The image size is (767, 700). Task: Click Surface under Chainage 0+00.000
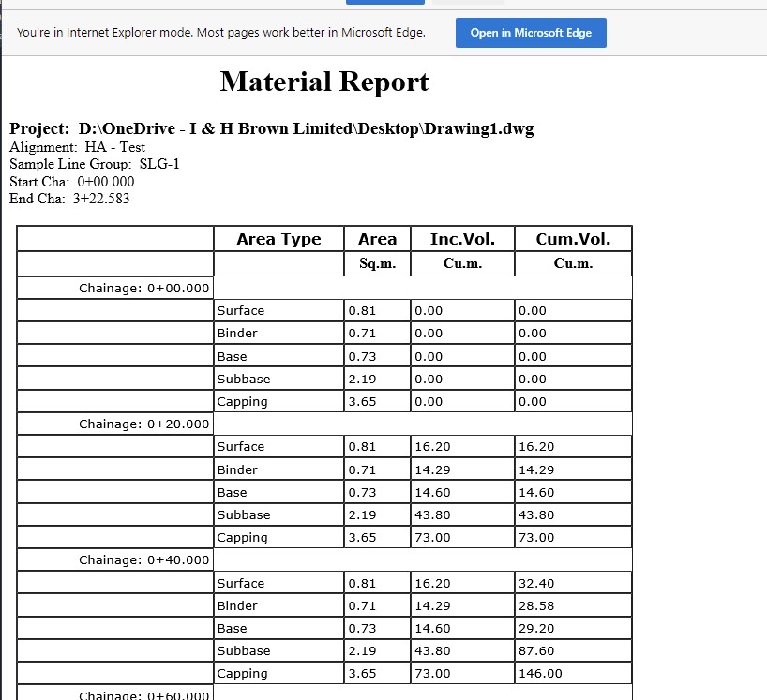pos(241,310)
